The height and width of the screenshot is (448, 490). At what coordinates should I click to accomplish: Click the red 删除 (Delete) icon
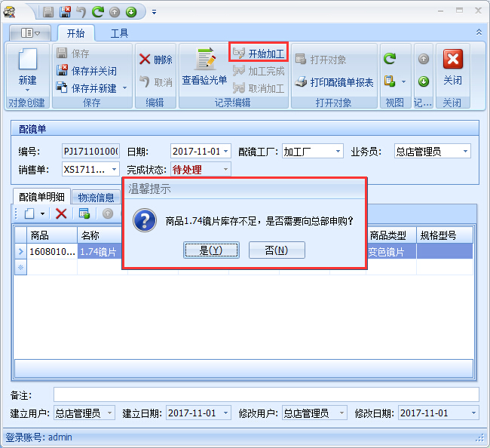tap(145, 60)
